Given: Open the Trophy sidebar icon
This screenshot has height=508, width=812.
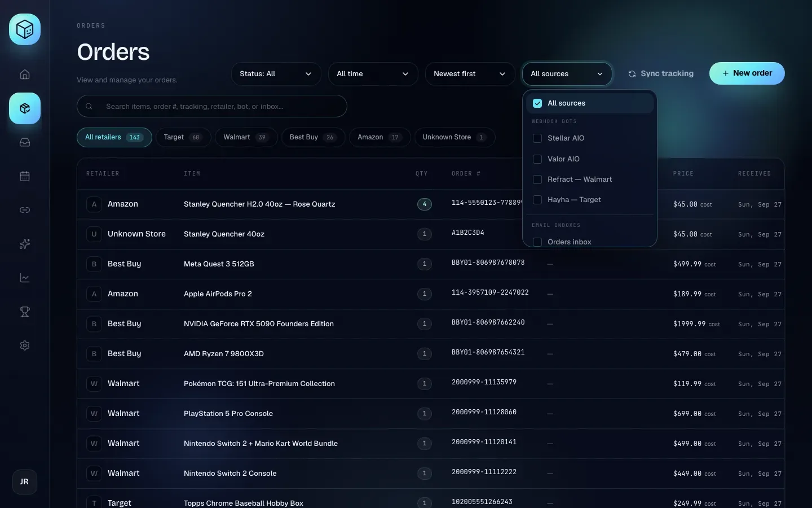Looking at the screenshot, I should (25, 312).
